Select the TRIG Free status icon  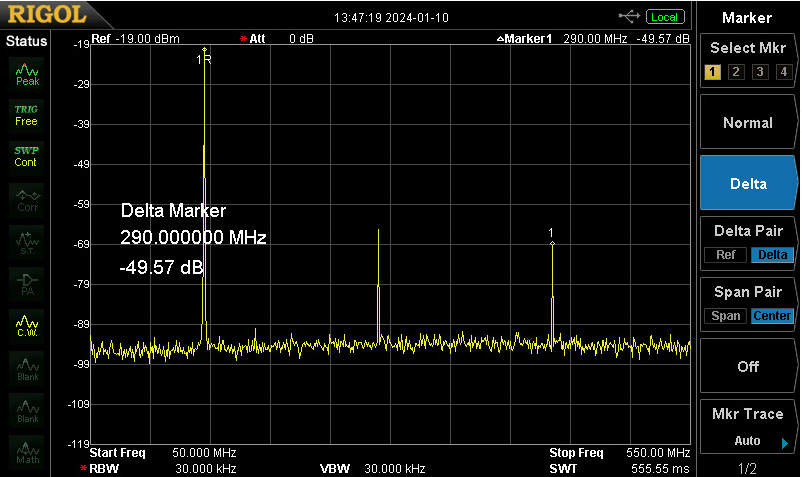[x=27, y=116]
